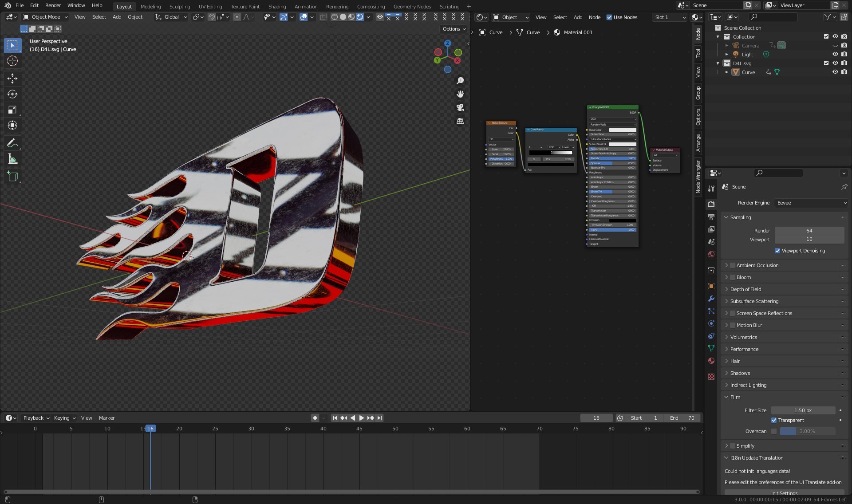
Task: Click the Init Settings button
Action: click(784, 492)
